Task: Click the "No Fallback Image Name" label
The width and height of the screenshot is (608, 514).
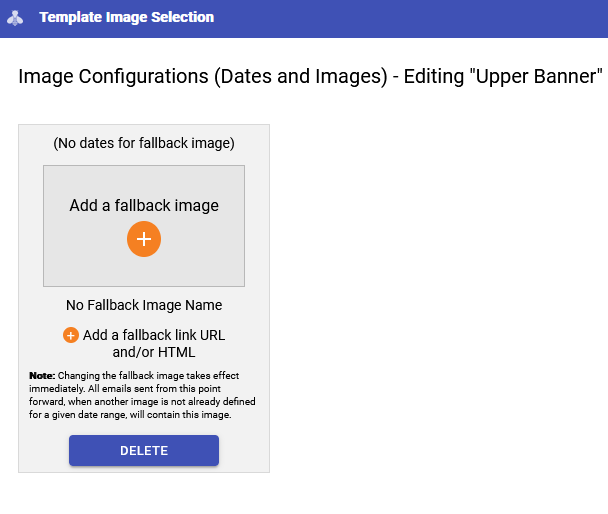Action: click(144, 305)
